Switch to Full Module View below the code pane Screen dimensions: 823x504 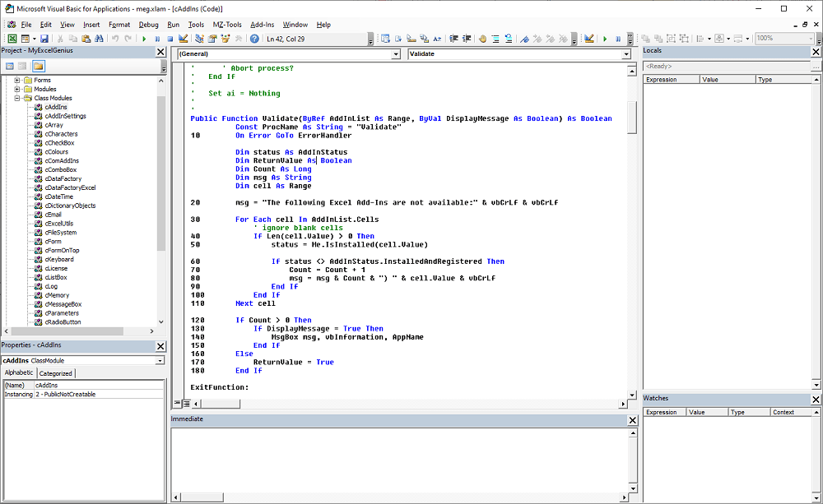coord(184,403)
